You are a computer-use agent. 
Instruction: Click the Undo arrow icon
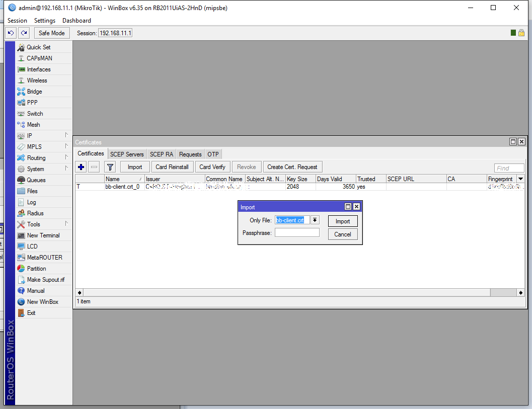click(x=11, y=33)
